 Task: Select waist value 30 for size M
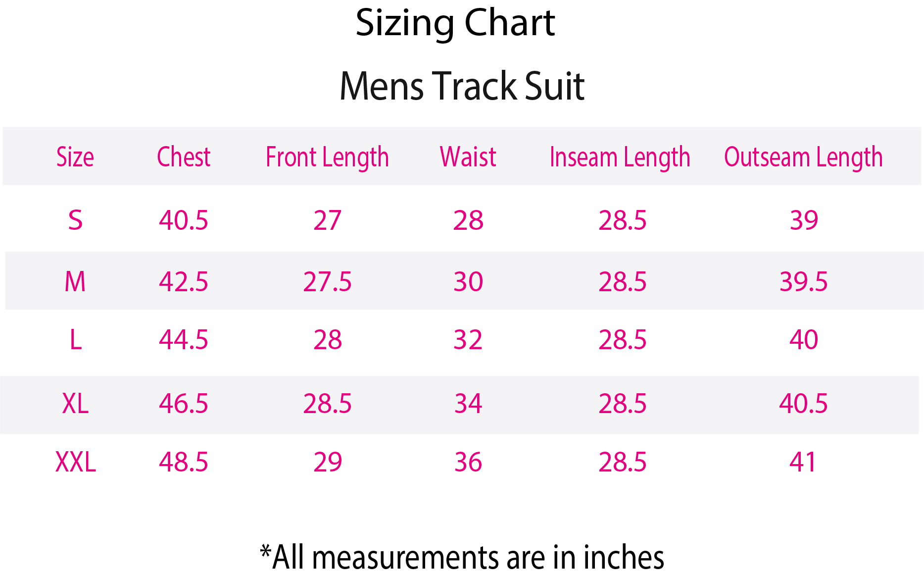click(468, 282)
